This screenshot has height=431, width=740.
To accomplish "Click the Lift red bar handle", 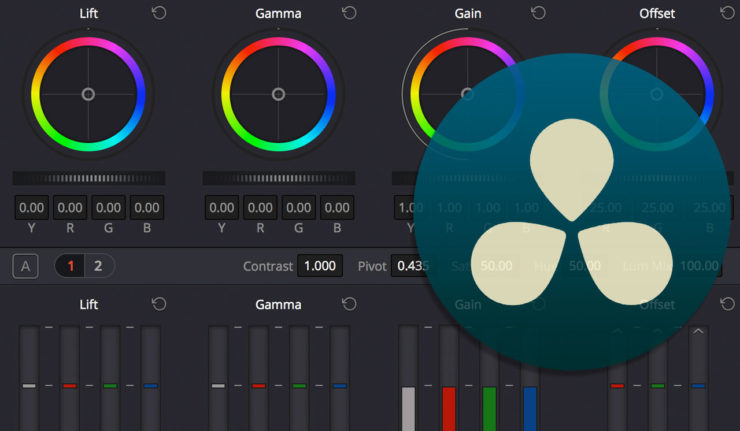I will (69, 386).
